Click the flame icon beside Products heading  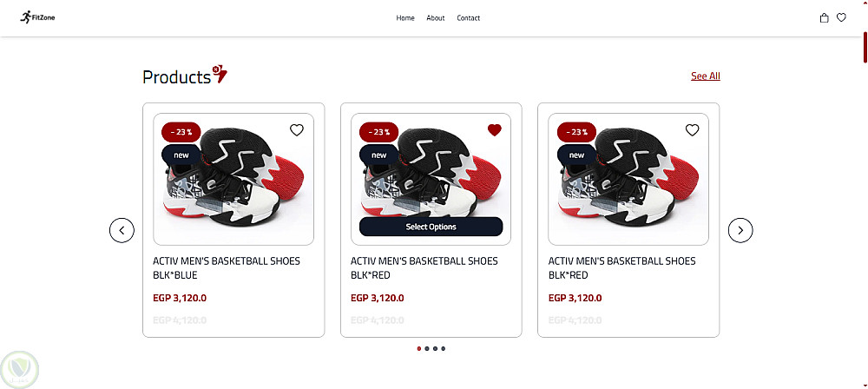coord(220,76)
